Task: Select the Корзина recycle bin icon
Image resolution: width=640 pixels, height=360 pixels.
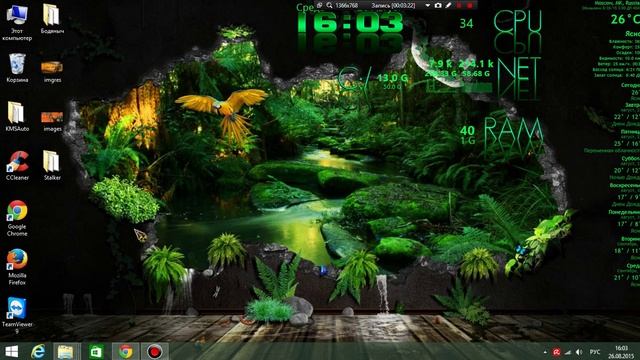Action: tap(17, 68)
